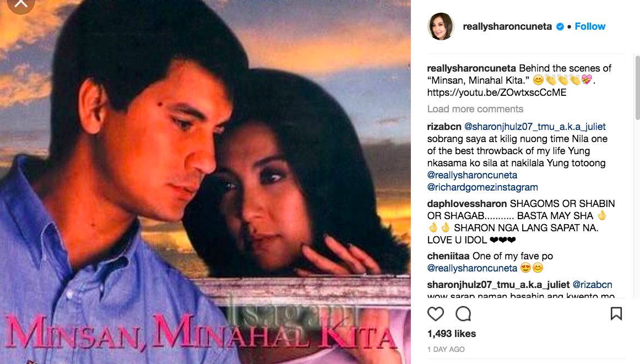Image resolution: width=640 pixels, height=364 pixels.
Task: Visit daphlovessharon's profile
Action: 467,204
